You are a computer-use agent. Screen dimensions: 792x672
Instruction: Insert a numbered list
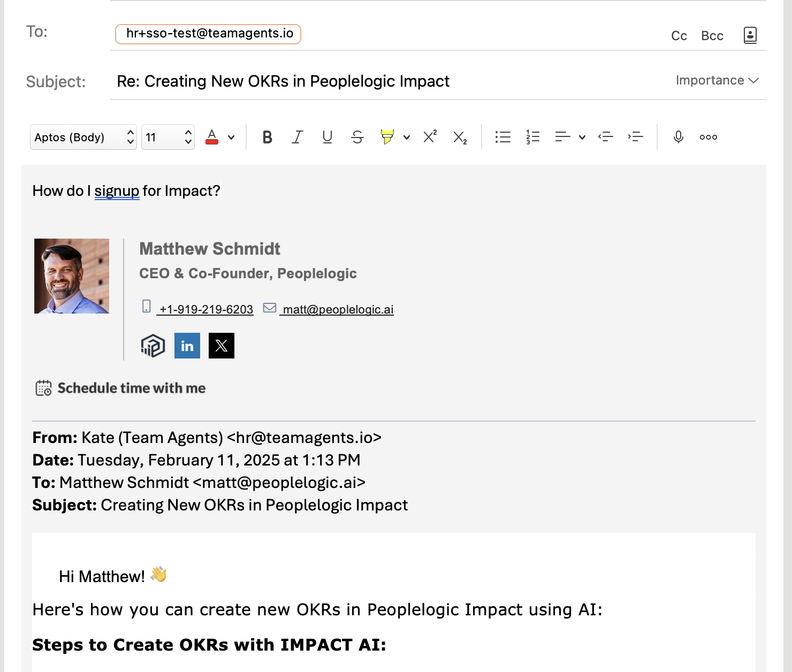coord(533,138)
